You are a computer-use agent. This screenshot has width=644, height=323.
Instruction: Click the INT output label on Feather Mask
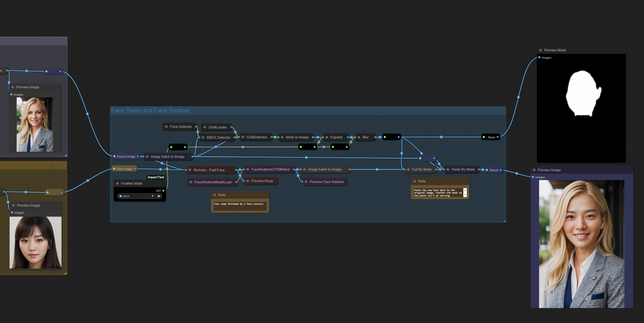point(158,191)
